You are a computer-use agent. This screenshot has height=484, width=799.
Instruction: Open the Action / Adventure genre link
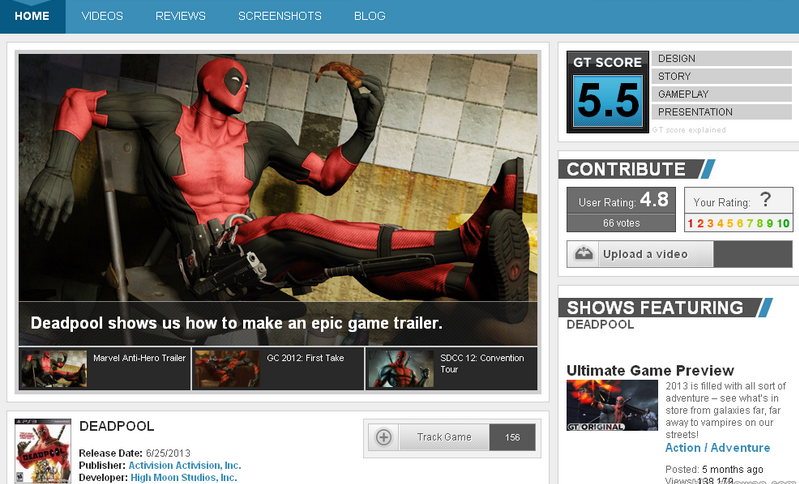tap(718, 448)
